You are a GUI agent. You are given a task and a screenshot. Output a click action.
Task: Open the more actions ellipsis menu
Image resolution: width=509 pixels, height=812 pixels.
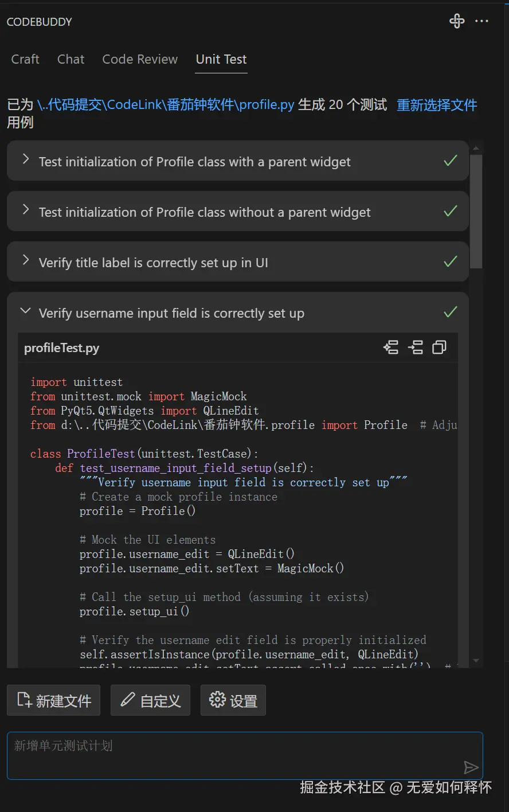tap(482, 21)
